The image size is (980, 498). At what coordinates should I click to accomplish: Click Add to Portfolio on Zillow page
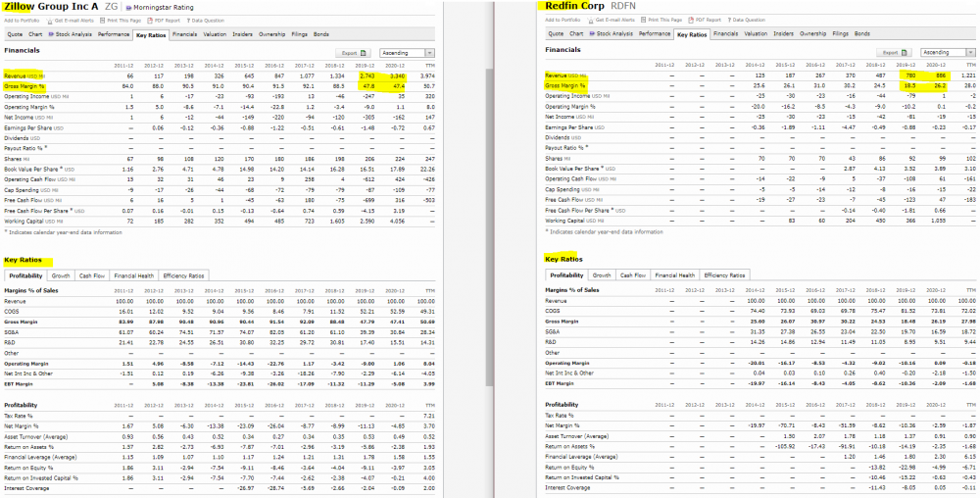tap(22, 21)
